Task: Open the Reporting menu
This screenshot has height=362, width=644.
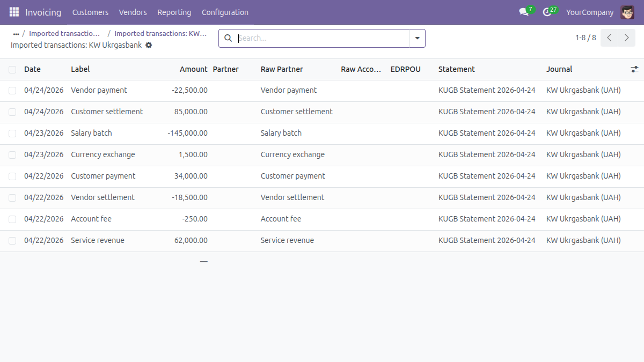Action: [174, 12]
